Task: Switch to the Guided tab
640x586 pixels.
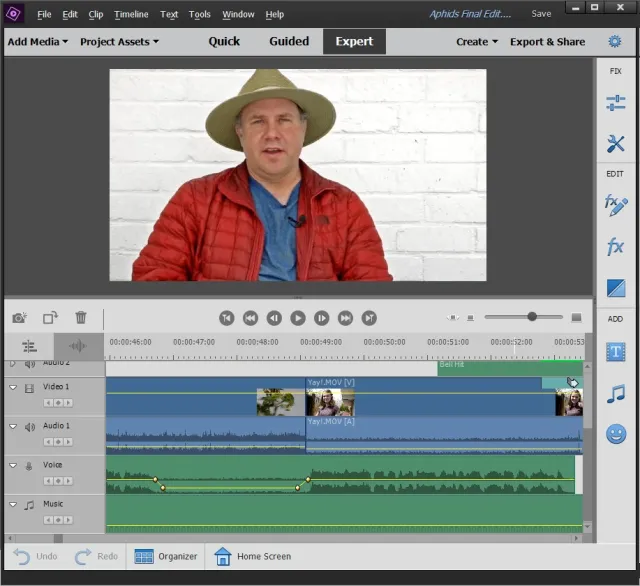Action: pyautogui.click(x=289, y=42)
